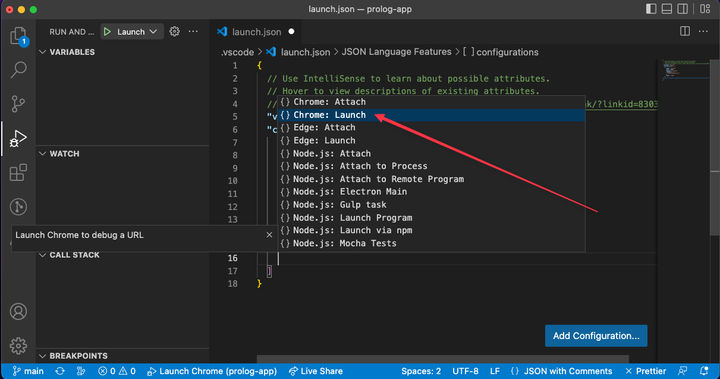
Task: Open the Launch configuration dropdown
Action: tap(136, 32)
